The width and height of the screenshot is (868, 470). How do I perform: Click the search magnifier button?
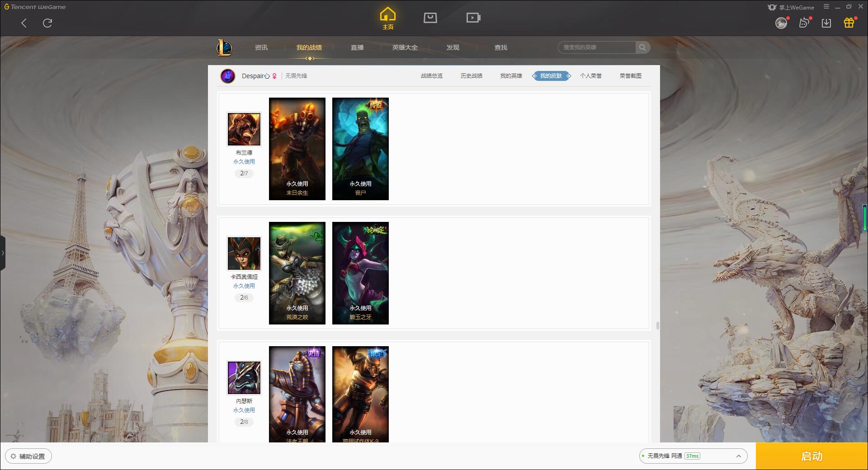click(642, 47)
